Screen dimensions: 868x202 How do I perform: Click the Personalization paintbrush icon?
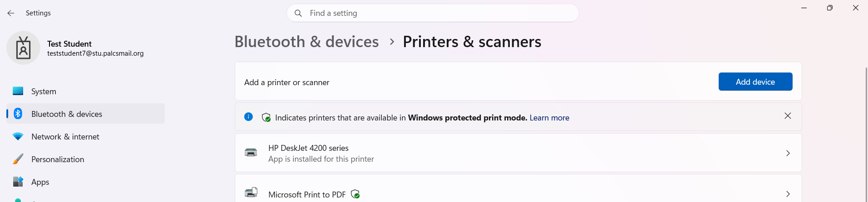pos(18,159)
